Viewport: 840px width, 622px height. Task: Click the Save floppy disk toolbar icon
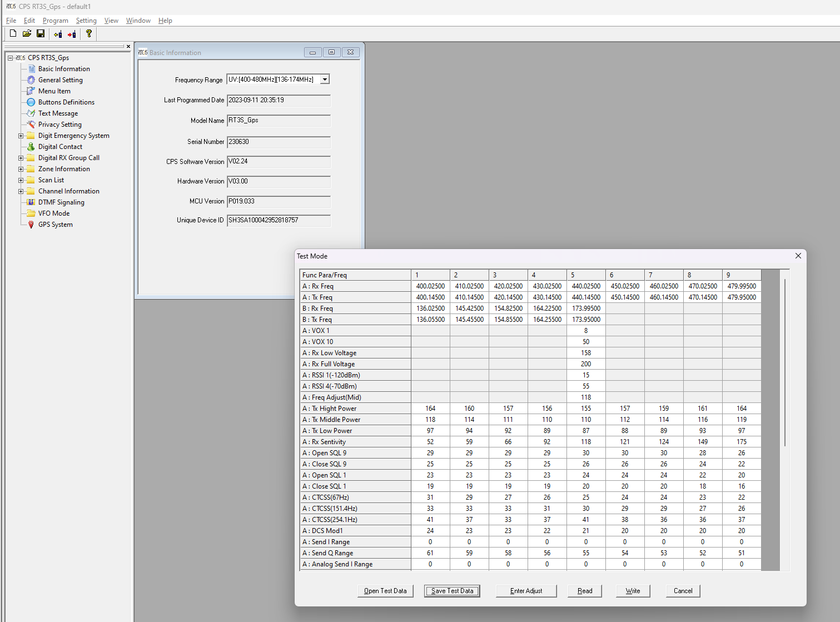[x=41, y=34]
